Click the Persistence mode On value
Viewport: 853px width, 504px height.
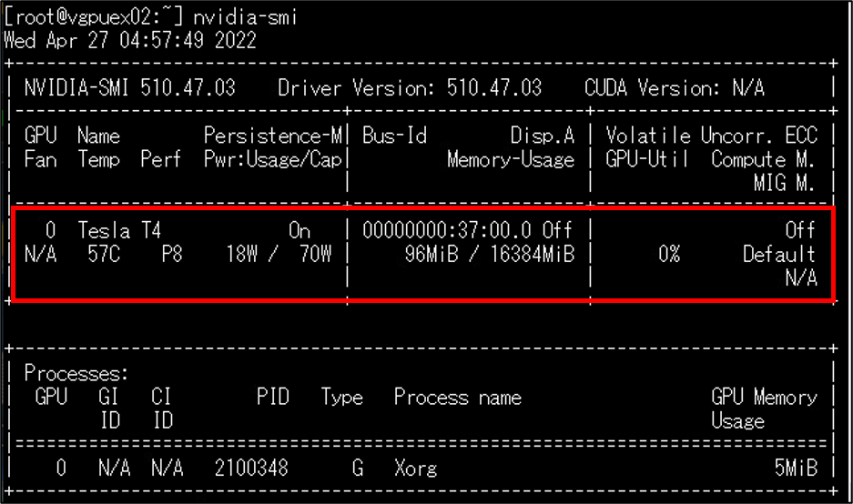[x=300, y=231]
